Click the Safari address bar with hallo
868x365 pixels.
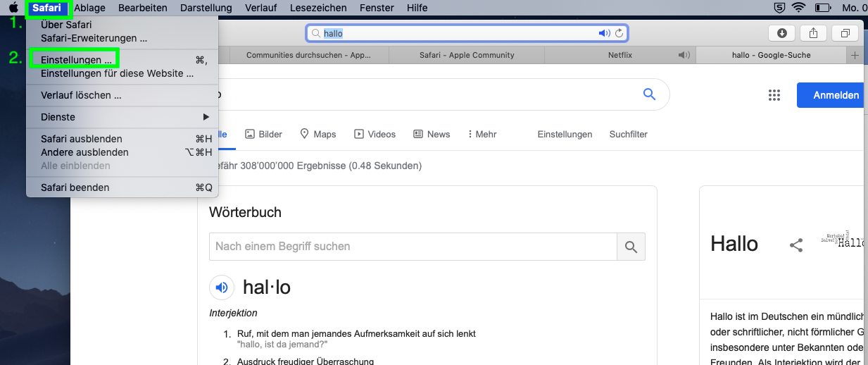tap(466, 33)
